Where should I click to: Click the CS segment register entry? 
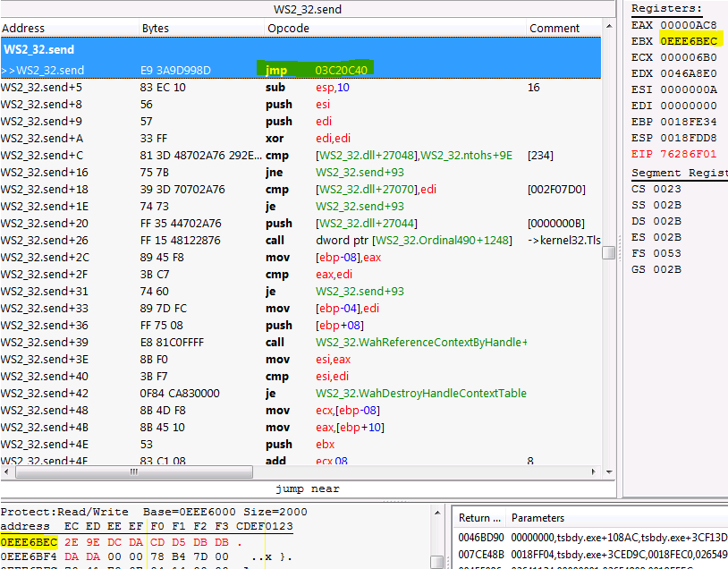(657, 189)
